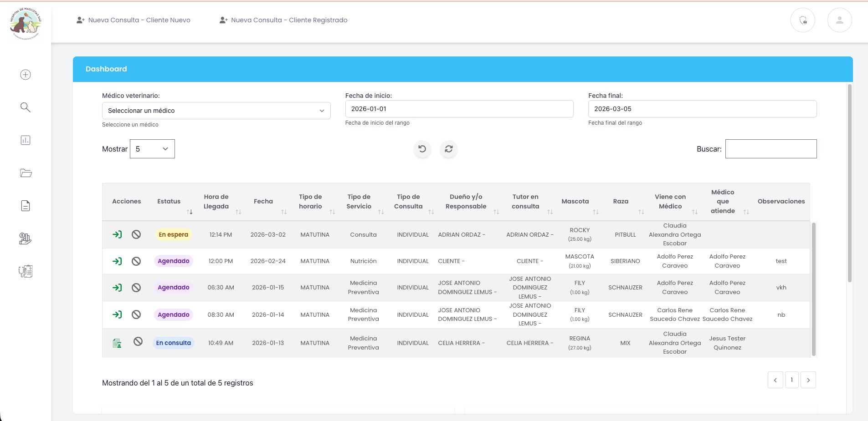Go to next page with right chevron

[809, 380]
